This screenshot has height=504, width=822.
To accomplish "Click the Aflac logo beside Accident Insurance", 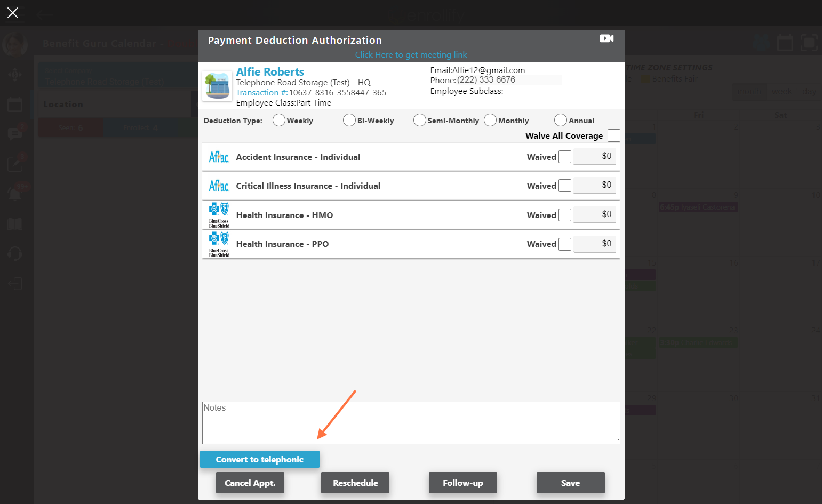I will [x=219, y=157].
